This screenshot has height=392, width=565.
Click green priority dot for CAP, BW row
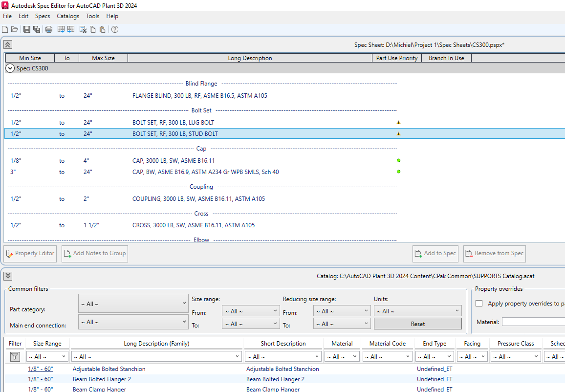(x=398, y=172)
